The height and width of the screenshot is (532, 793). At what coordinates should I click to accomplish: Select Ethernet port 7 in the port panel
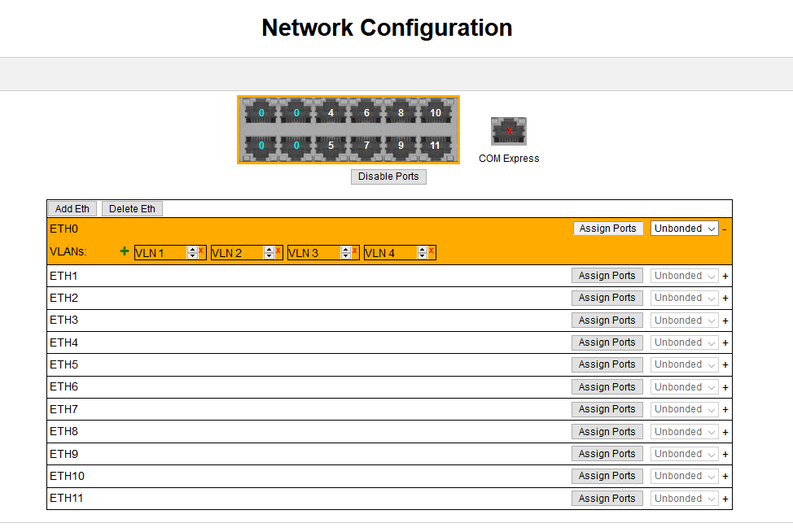[x=366, y=146]
